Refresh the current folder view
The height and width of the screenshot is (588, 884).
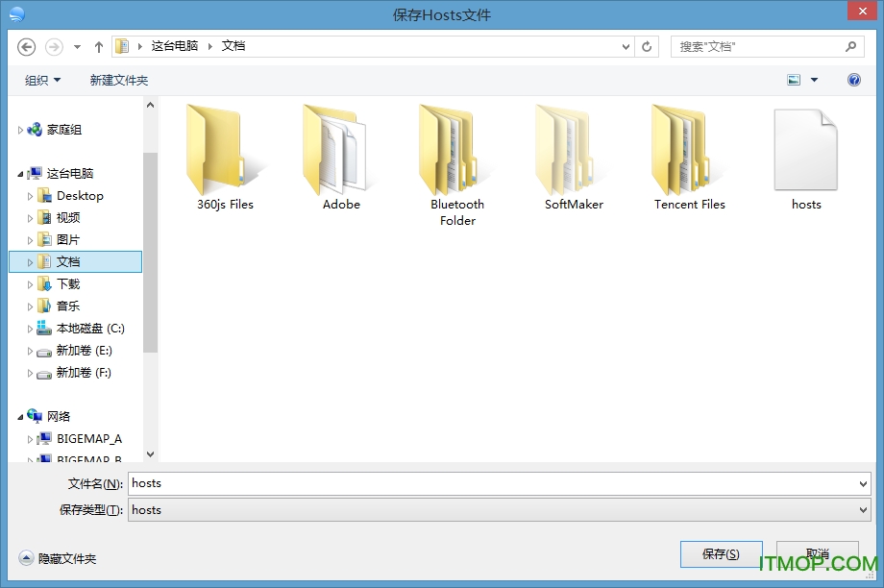pyautogui.click(x=647, y=46)
